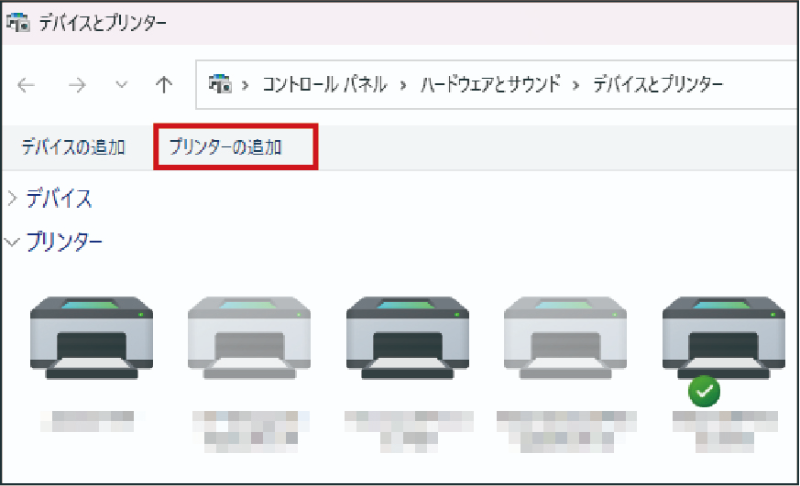
Task: Select コントロール パネル in the breadcrumb
Action: [324, 84]
